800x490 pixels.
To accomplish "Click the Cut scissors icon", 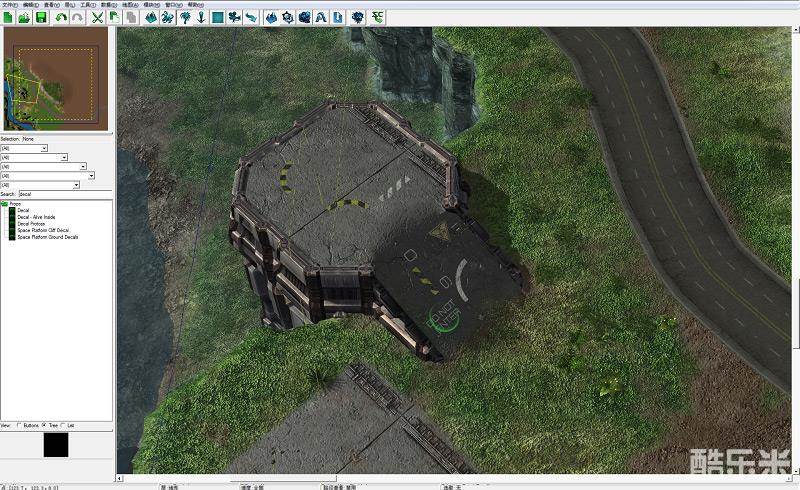I will 98,17.
